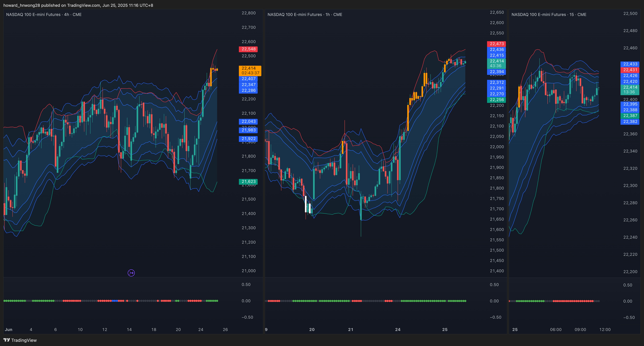This screenshot has height=346, width=644.
Task: Click the 'NASDAQ 100 E-mini Futures · 15 · CME' title
Action: coord(549,14)
